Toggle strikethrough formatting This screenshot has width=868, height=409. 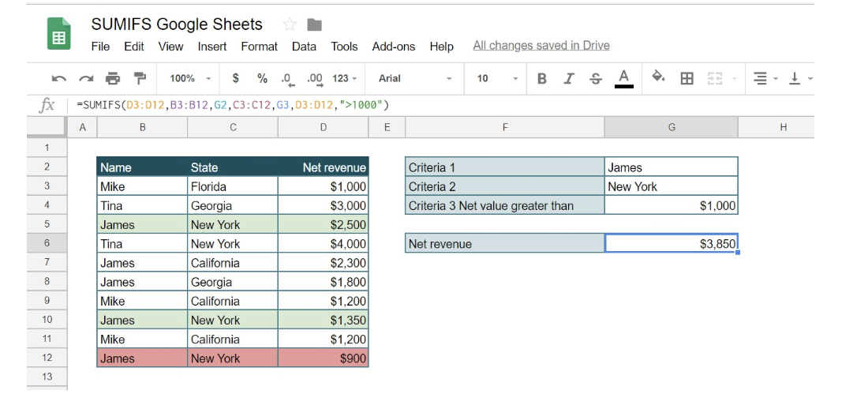tap(596, 78)
